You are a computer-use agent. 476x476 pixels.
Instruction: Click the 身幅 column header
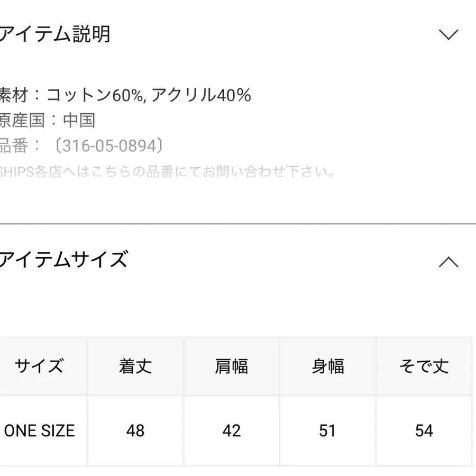coord(326,365)
